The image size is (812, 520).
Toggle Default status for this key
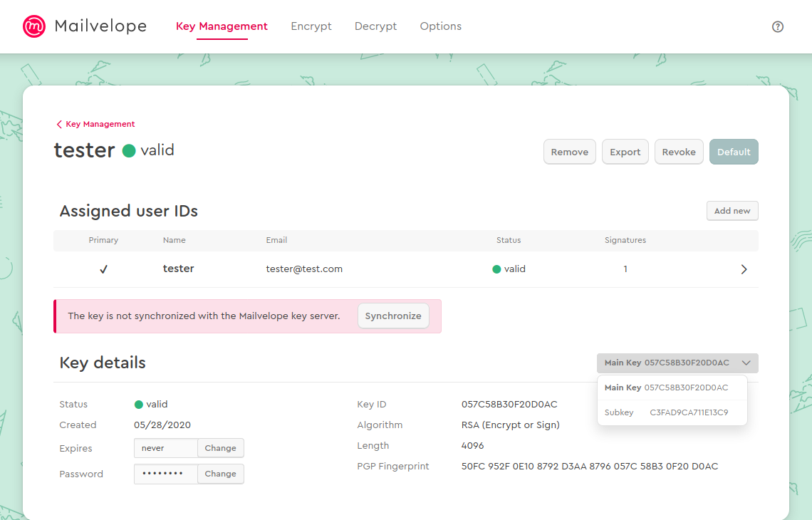734,152
